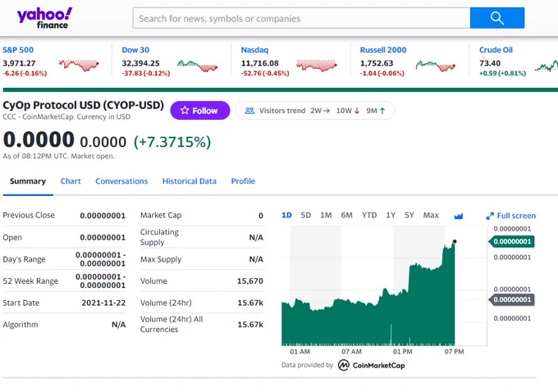Click the Circulating Supply label
This screenshot has width=558, height=392.
(159, 237)
